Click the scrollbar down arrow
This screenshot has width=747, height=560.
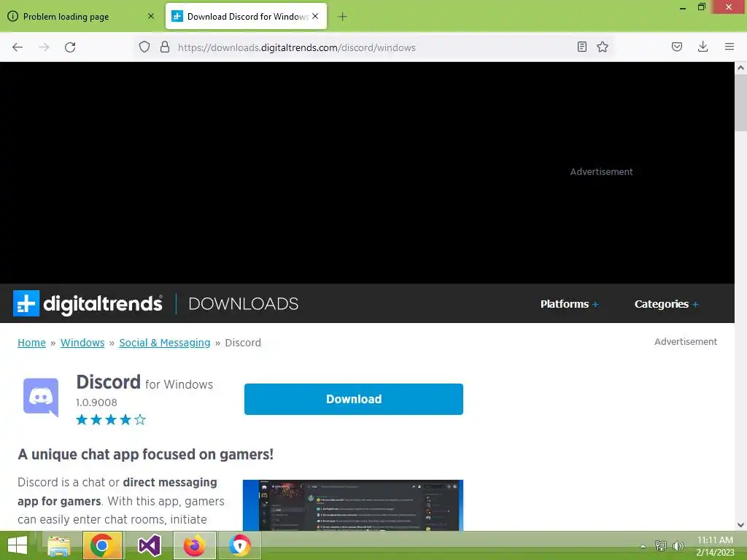[740, 525]
